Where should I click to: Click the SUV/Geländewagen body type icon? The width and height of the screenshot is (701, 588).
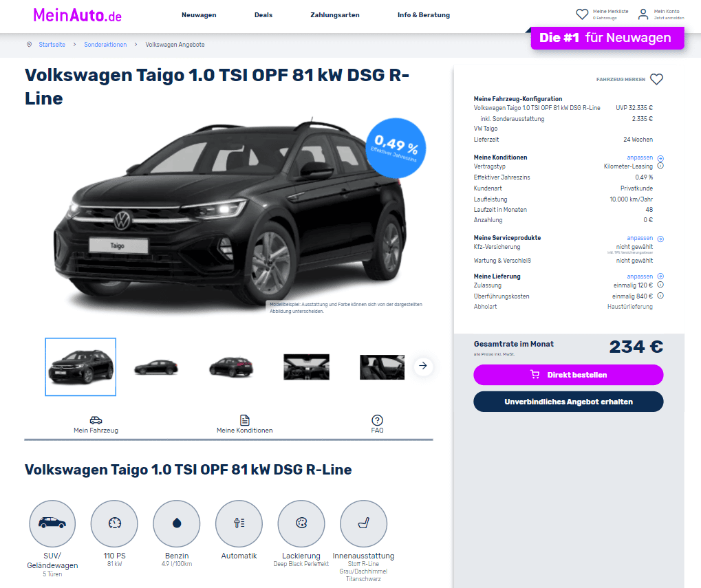(52, 523)
